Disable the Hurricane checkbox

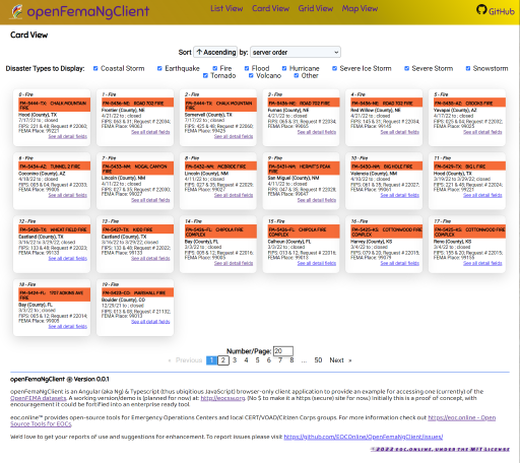(284, 68)
